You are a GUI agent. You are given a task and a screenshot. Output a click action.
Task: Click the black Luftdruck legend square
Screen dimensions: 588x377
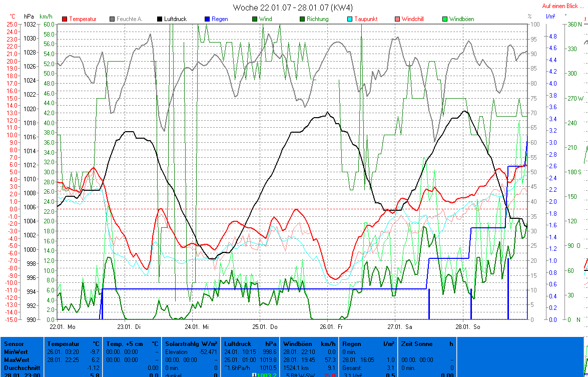click(x=160, y=19)
